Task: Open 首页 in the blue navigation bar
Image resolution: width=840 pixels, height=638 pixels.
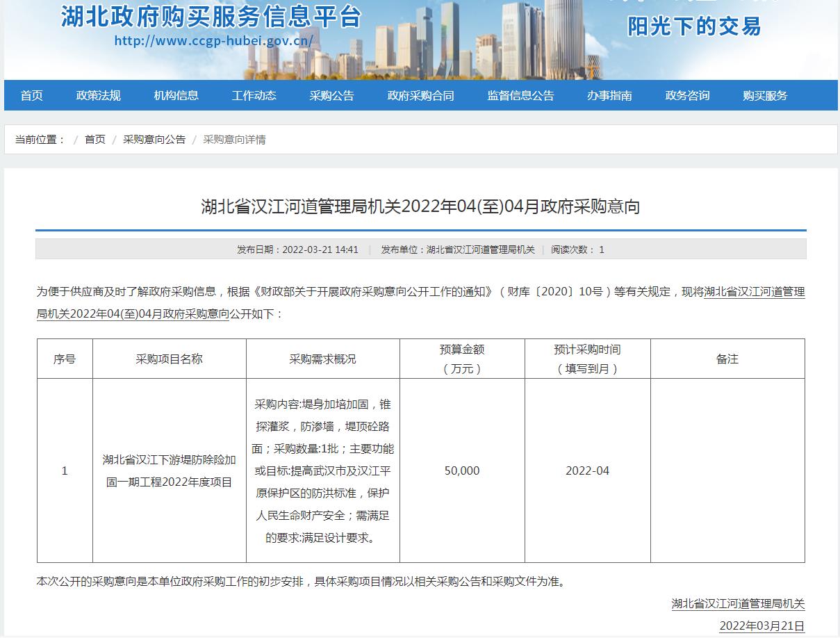Action: pyautogui.click(x=32, y=96)
